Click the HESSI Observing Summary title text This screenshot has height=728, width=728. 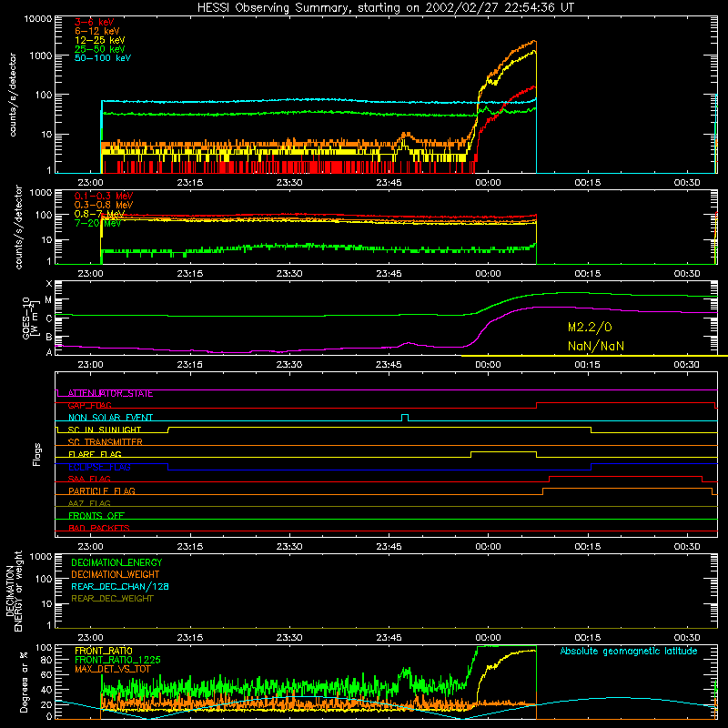click(x=385, y=8)
